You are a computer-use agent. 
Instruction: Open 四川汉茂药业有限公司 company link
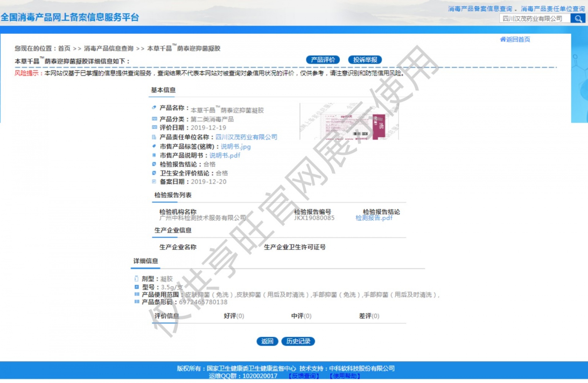tap(246, 137)
